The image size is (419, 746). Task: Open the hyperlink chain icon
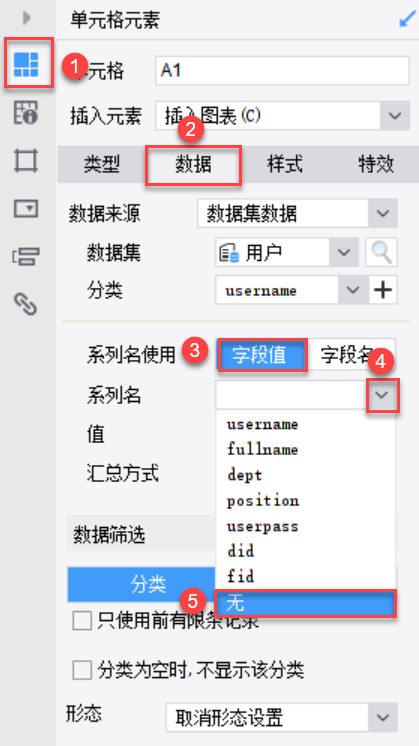pyautogui.click(x=26, y=304)
